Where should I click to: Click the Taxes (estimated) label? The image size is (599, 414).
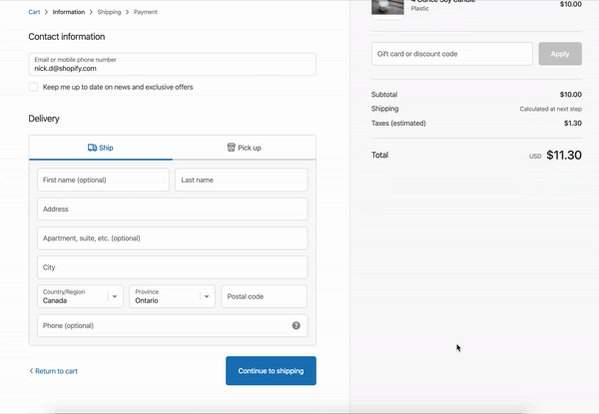pos(398,123)
